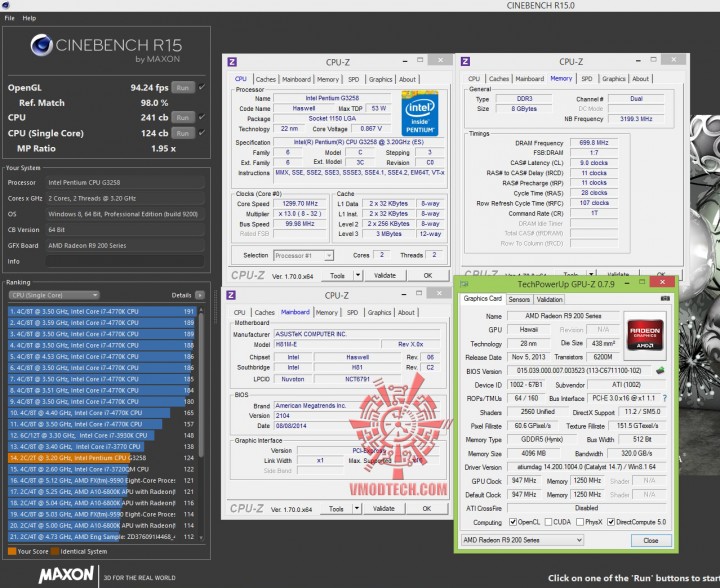Click the Ranking list scrollbar thumb
Image resolution: width=720 pixels, height=588 pixels.
[x=201, y=383]
